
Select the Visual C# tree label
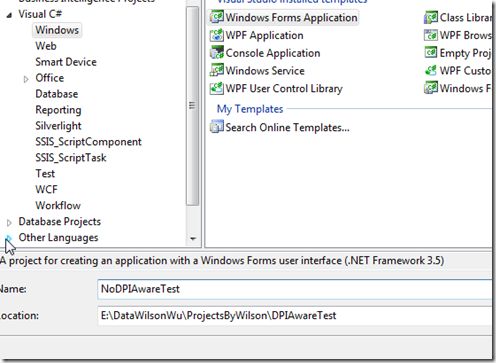pyautogui.click(x=40, y=14)
